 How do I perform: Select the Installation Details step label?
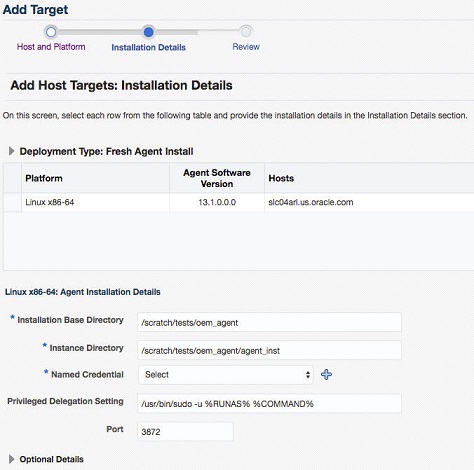click(x=148, y=47)
